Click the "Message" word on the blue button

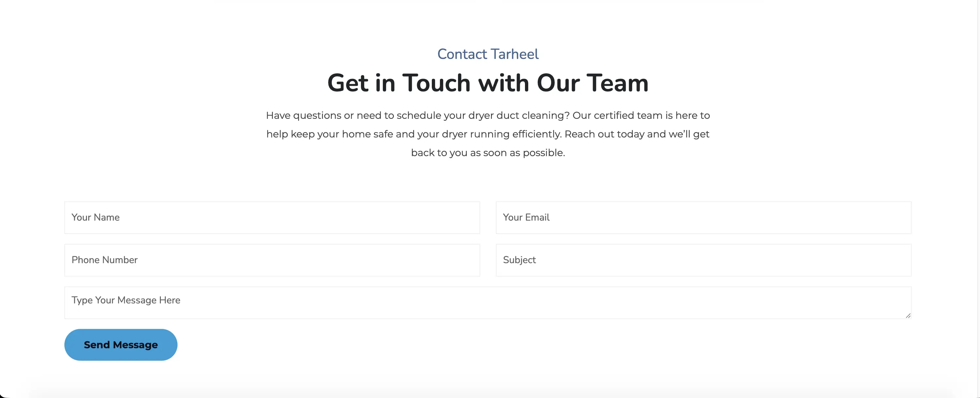pos(135,345)
